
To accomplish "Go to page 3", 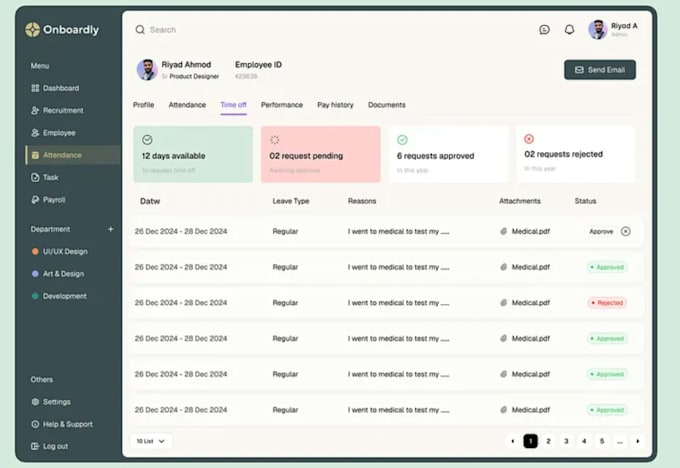I will [x=566, y=441].
